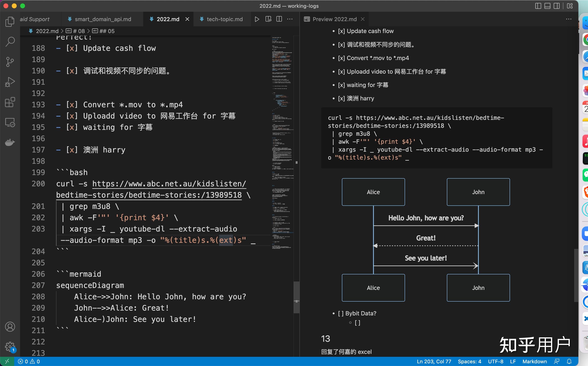Change language mode Markdown
The width and height of the screenshot is (588, 366).
[x=534, y=361]
